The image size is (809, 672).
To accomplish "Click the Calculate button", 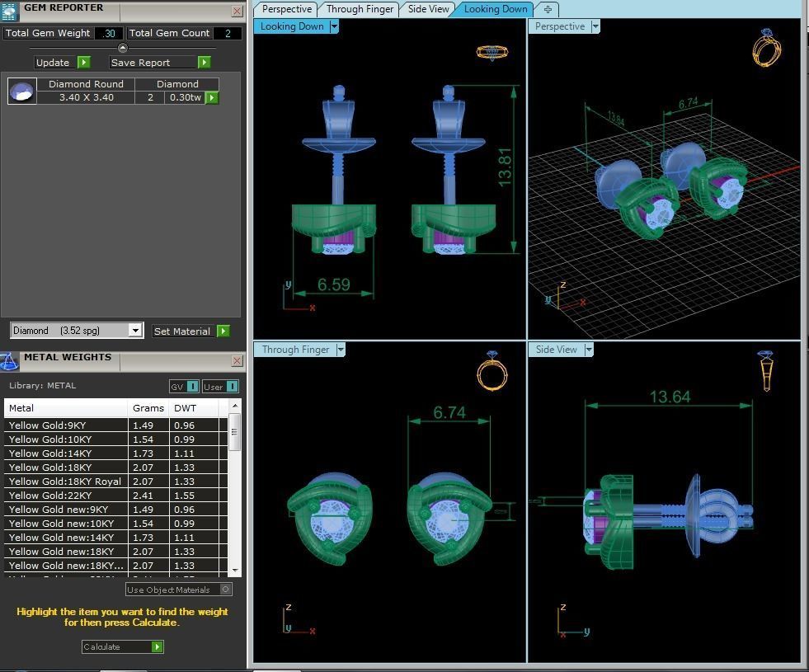I will (x=122, y=646).
